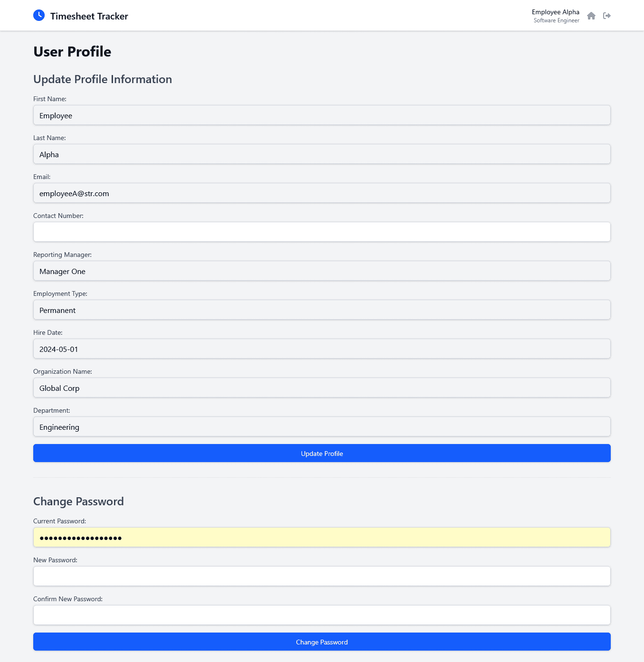This screenshot has height=662, width=644.
Task: Click the Department field showing Engineering
Action: click(x=322, y=427)
